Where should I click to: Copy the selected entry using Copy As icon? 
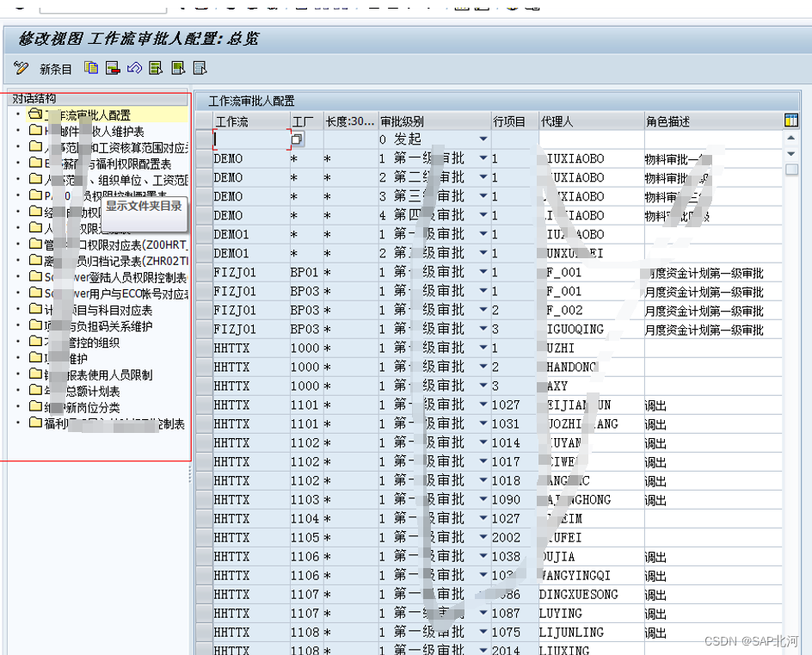pyautogui.click(x=91, y=67)
